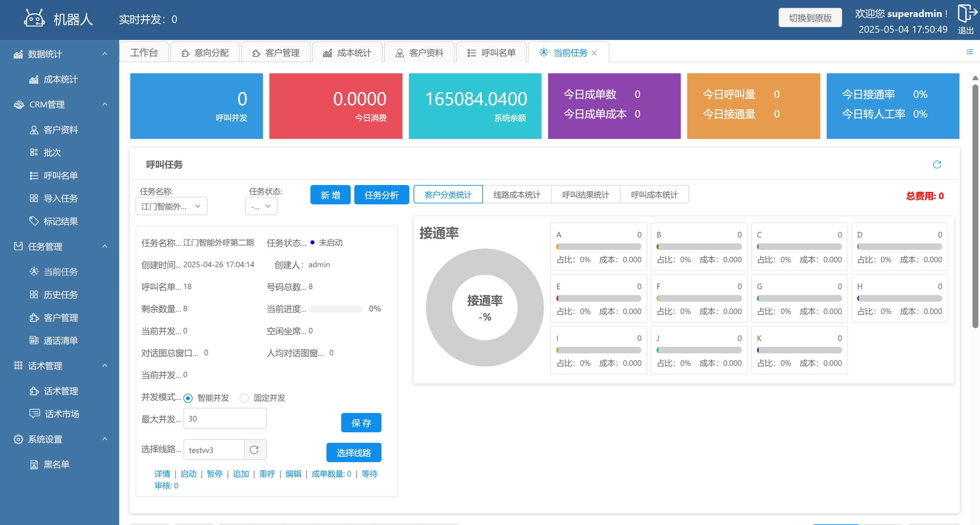Open 话术市场 in the sidebar
980x525 pixels.
pyautogui.click(x=62, y=414)
